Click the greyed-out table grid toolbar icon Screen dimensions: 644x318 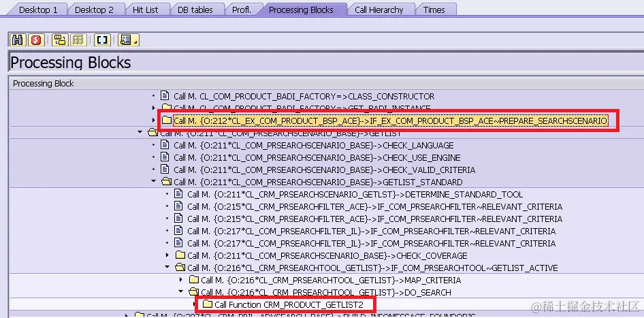coord(78,40)
